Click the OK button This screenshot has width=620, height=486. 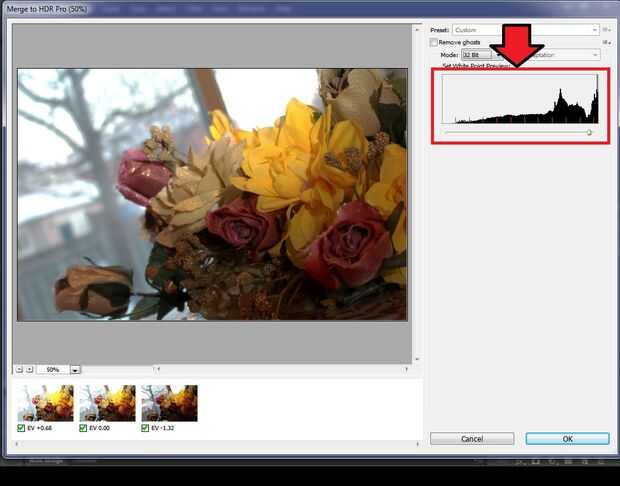[567, 439]
